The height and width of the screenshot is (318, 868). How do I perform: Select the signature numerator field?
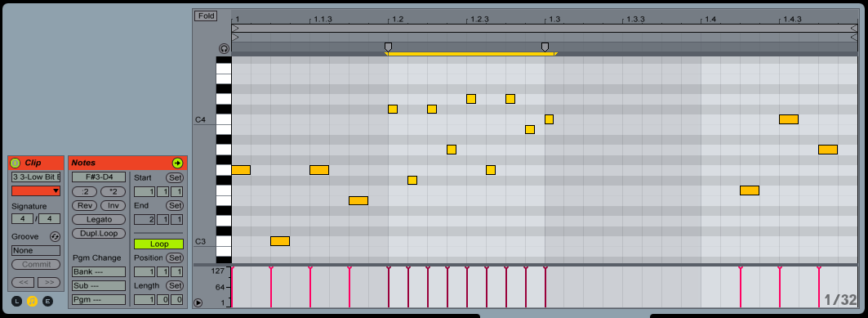click(x=22, y=219)
